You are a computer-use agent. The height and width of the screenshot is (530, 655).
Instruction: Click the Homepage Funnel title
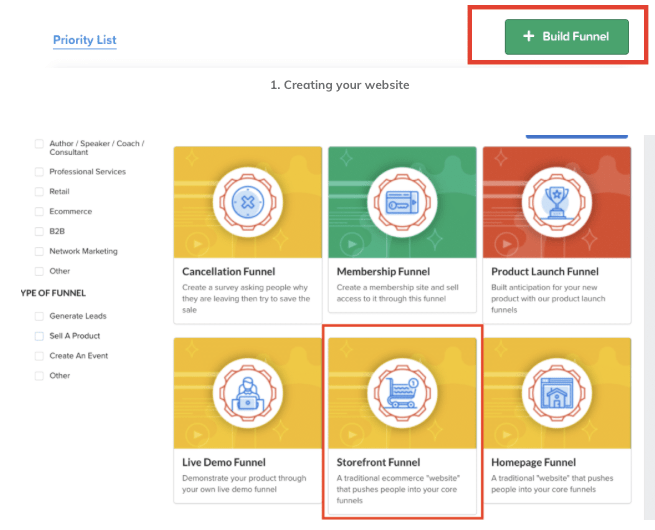(x=533, y=463)
